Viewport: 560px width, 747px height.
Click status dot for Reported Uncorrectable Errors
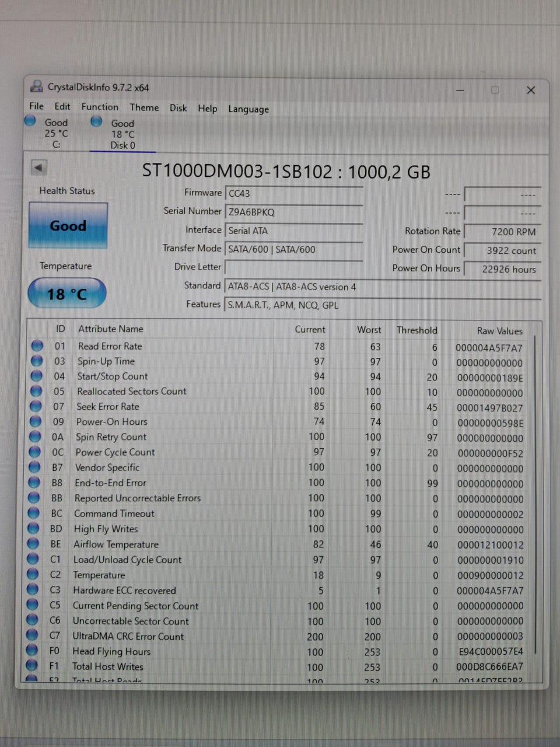pyautogui.click(x=34, y=498)
